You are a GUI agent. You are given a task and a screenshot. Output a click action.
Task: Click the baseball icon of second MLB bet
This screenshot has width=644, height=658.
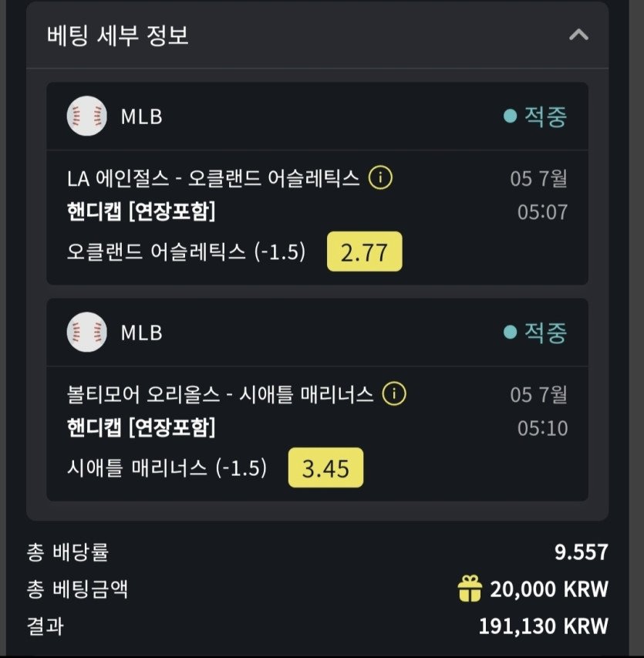(x=87, y=332)
